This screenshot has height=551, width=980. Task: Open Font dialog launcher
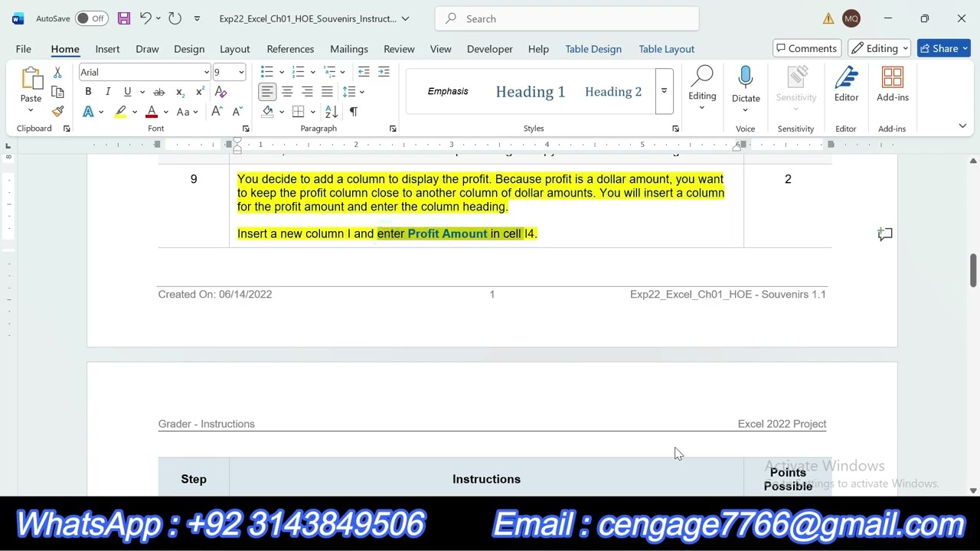246,129
